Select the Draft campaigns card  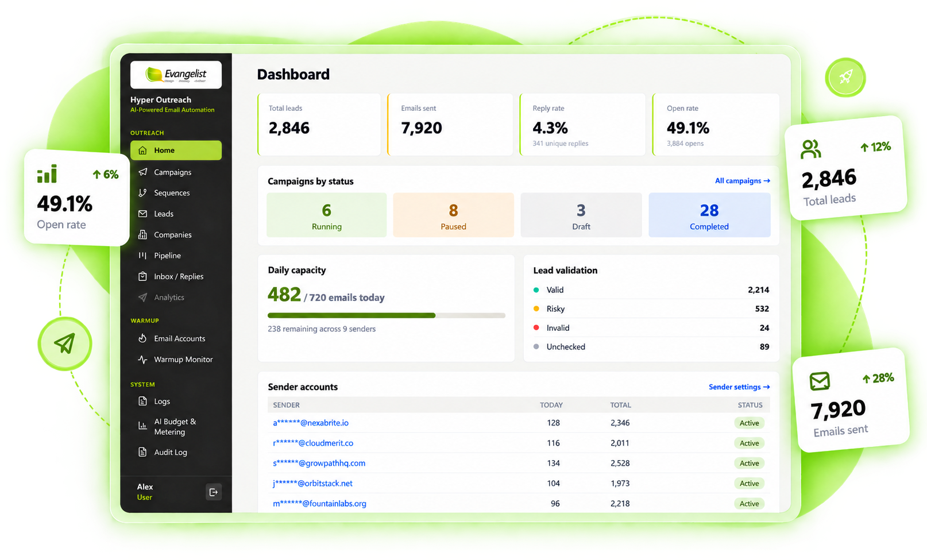581,215
